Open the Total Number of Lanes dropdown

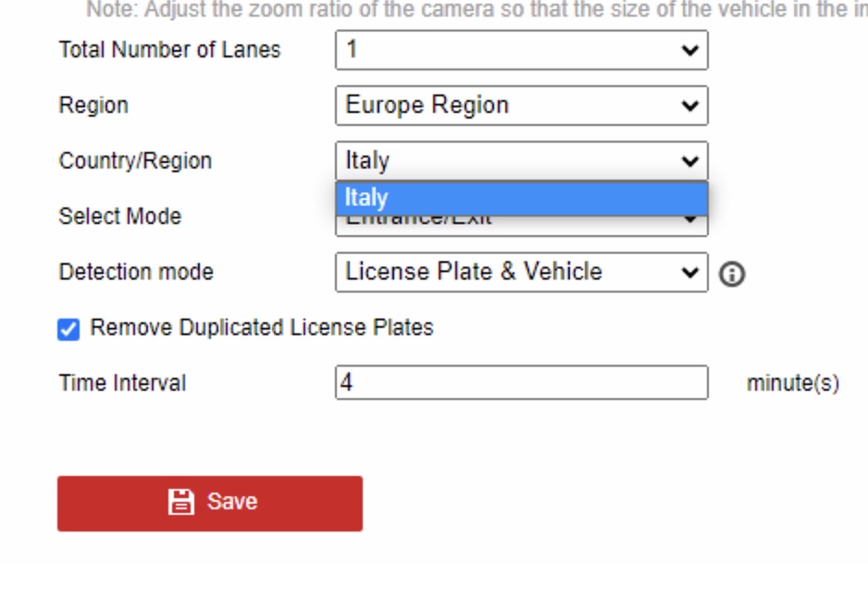tap(521, 50)
